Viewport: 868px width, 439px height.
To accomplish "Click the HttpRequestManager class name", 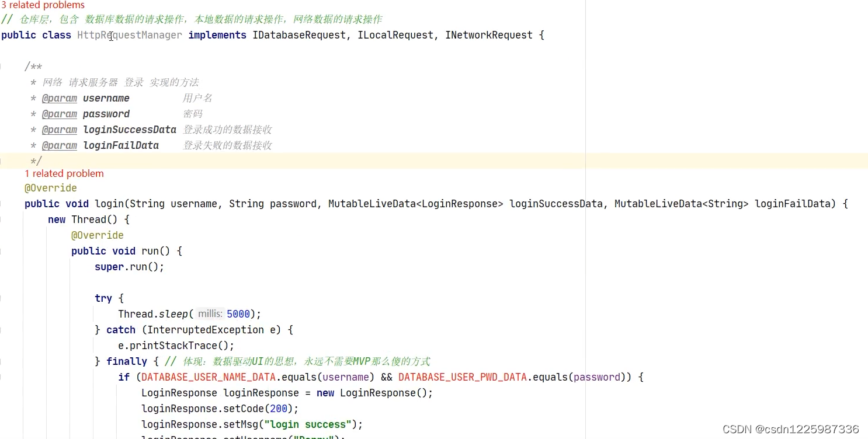I will [130, 35].
